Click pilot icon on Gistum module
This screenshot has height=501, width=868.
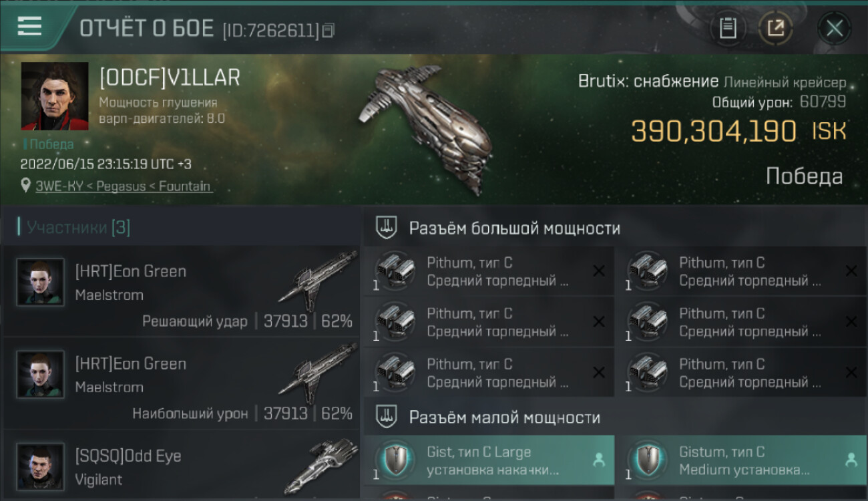tap(851, 460)
